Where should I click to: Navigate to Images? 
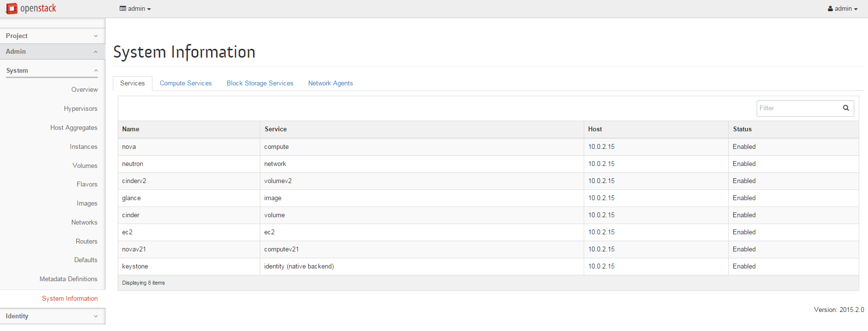pos(87,203)
